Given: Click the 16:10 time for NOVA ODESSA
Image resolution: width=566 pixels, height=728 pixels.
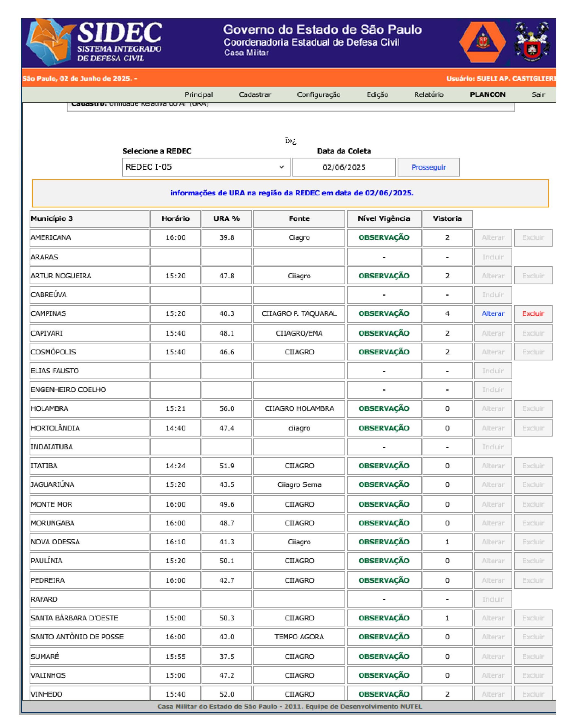Looking at the screenshot, I should [176, 542].
